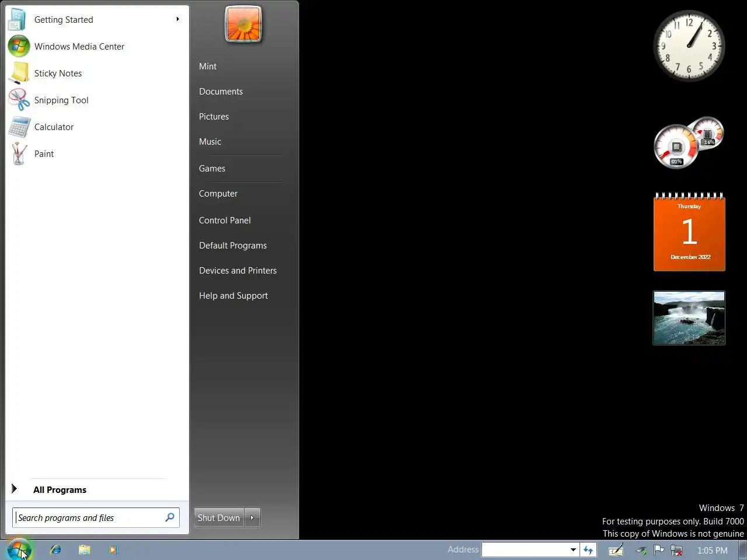The width and height of the screenshot is (747, 560).
Task: Open Action Center flag icon in tray
Action: point(659,549)
